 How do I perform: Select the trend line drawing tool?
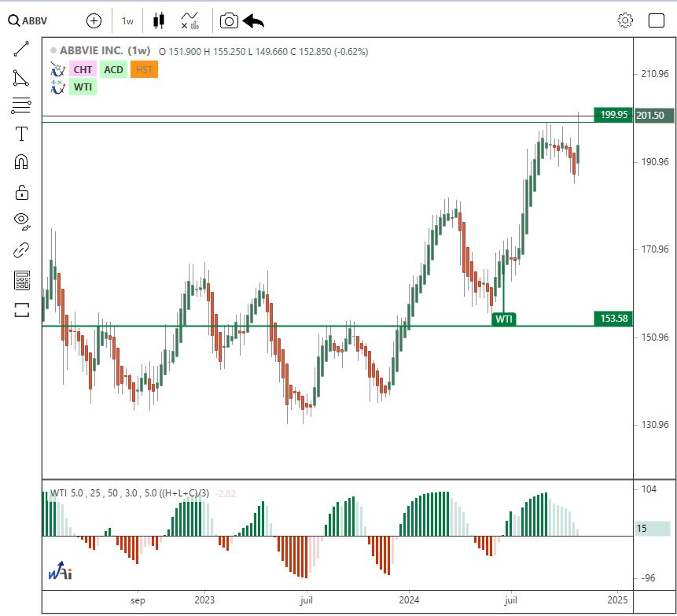(21, 49)
